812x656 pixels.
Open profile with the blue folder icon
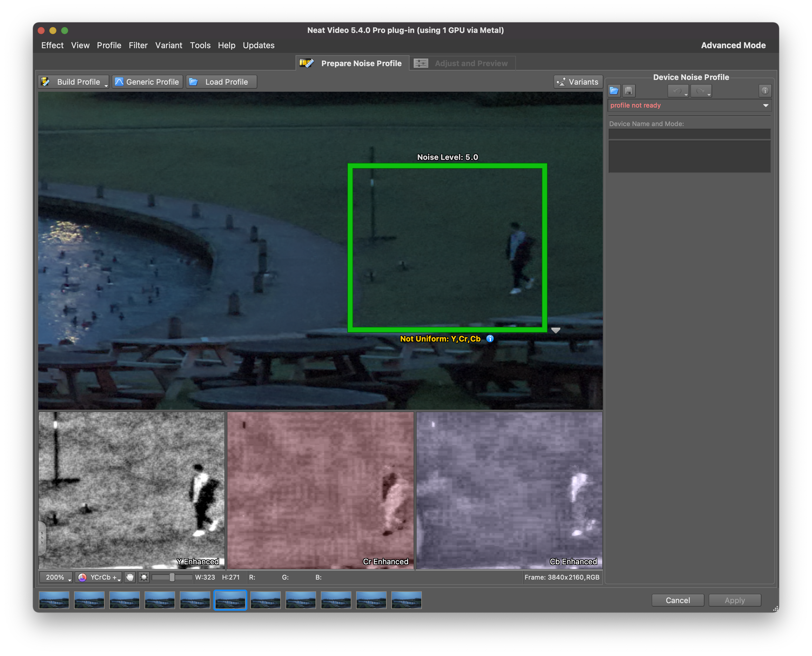coord(614,91)
